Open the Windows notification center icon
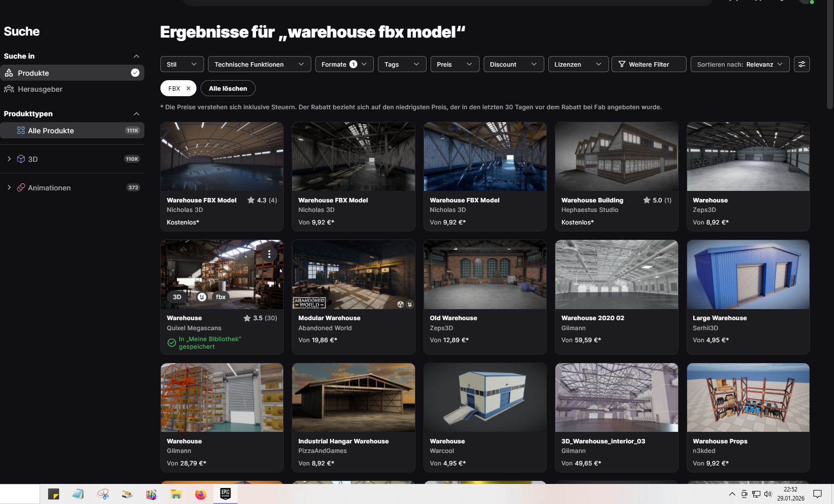 pyautogui.click(x=817, y=494)
